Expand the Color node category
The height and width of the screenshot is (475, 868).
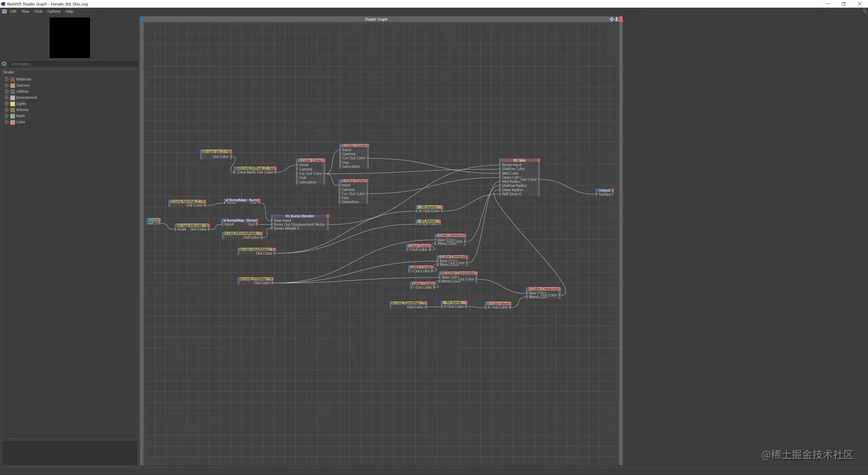pos(6,122)
